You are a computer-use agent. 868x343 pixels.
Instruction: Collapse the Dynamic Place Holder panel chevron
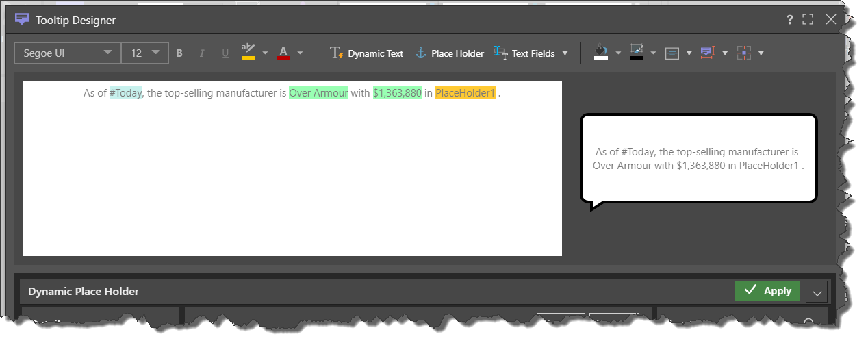[x=817, y=292]
